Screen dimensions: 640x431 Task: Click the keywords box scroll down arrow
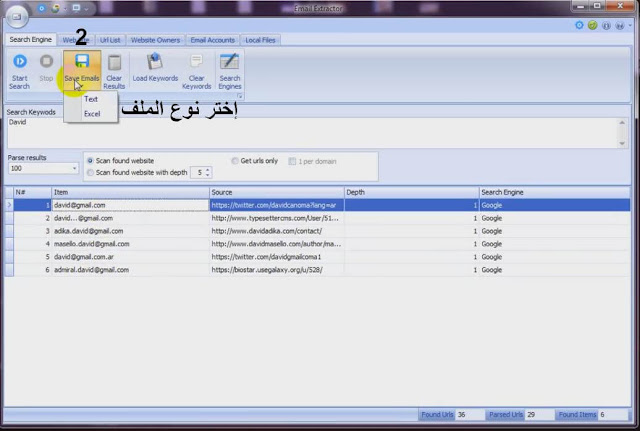pos(622,143)
